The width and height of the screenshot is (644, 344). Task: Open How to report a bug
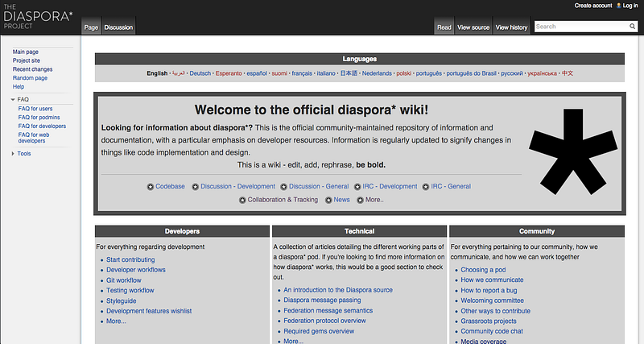(489, 291)
